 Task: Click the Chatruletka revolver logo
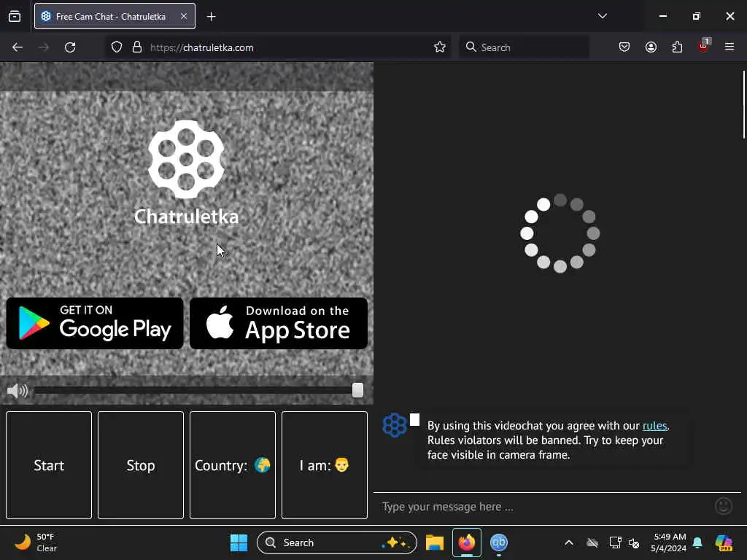pyautogui.click(x=186, y=159)
